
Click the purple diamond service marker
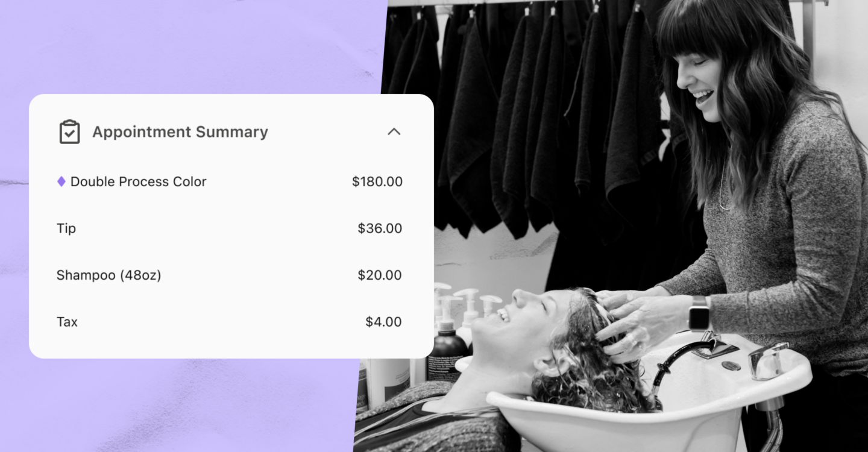(x=61, y=181)
